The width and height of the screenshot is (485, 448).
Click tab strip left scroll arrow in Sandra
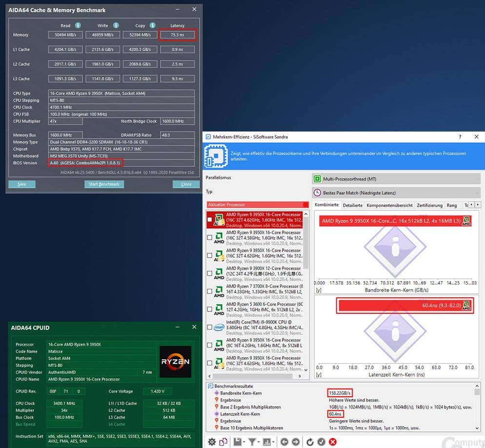[x=471, y=204]
